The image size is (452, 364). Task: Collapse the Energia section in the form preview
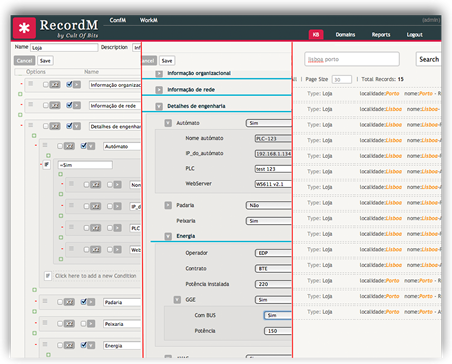pyautogui.click(x=168, y=236)
